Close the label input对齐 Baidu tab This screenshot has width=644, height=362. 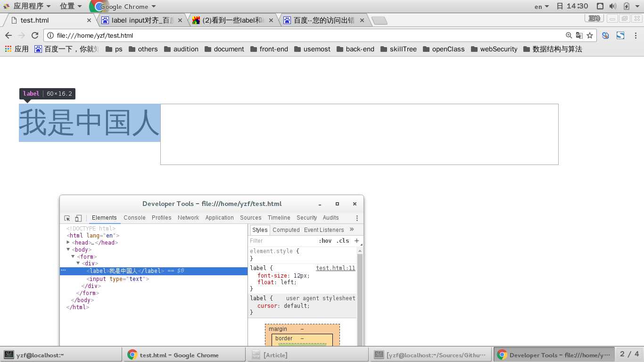pyautogui.click(x=180, y=20)
